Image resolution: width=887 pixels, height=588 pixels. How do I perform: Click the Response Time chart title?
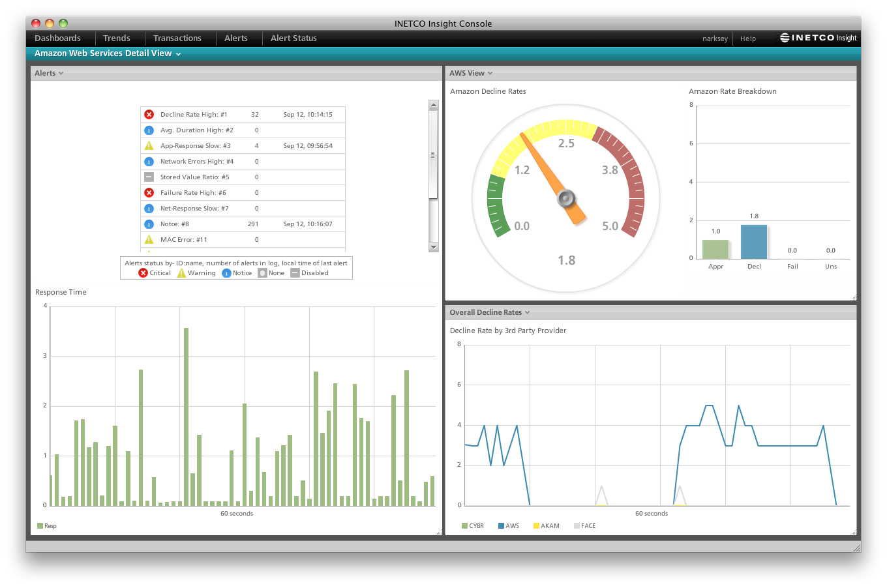tap(61, 292)
